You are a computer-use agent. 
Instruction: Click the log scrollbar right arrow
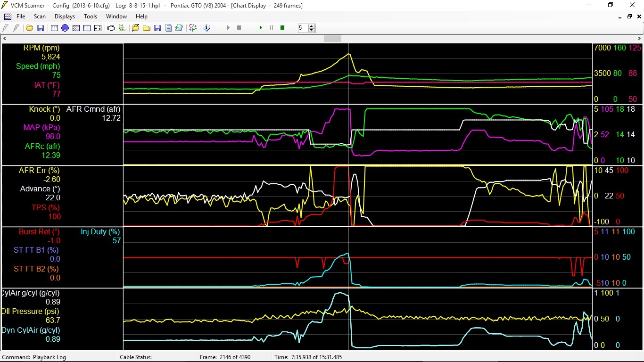[x=639, y=39]
